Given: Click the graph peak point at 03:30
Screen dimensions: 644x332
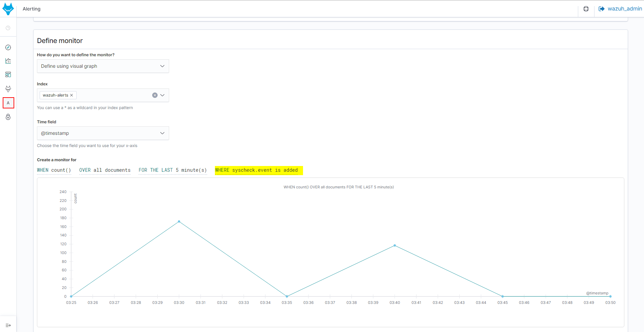Looking at the screenshot, I should point(179,222).
